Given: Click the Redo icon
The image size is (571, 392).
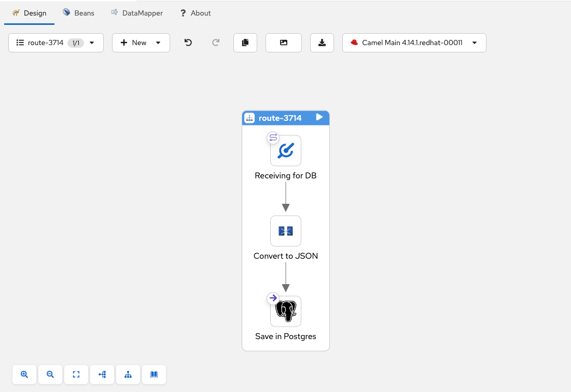Looking at the screenshot, I should tap(216, 43).
